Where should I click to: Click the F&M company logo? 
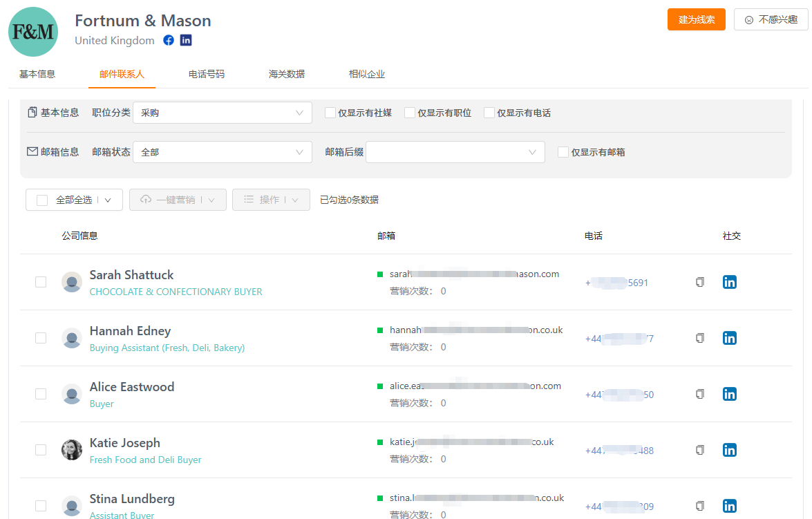(33, 32)
